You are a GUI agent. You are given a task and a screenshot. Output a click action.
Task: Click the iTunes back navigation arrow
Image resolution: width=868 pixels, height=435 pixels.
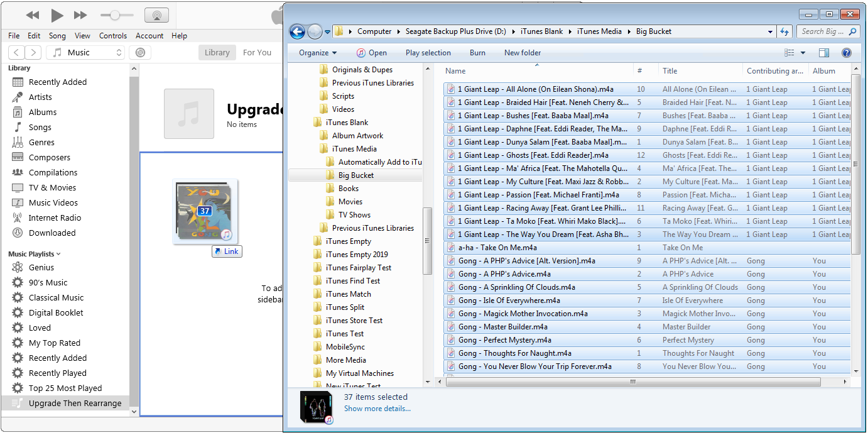[17, 53]
